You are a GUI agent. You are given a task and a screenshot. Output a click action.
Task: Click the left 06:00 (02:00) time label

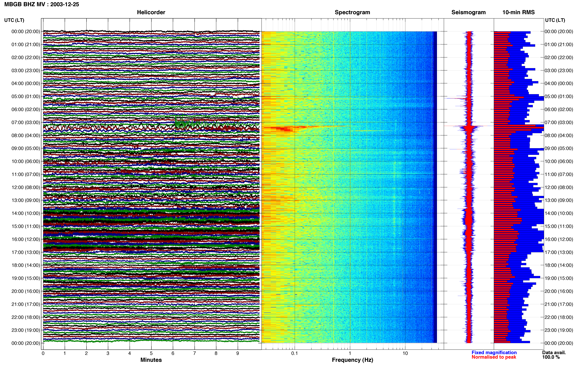coord(26,109)
